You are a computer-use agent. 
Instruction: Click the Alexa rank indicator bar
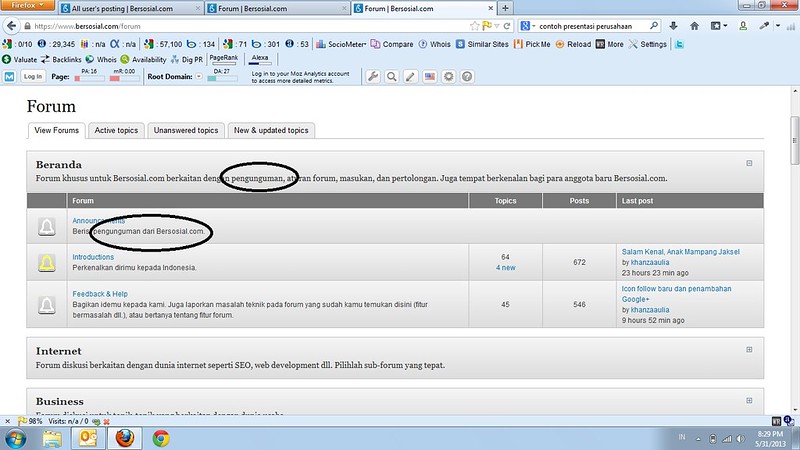(260, 60)
